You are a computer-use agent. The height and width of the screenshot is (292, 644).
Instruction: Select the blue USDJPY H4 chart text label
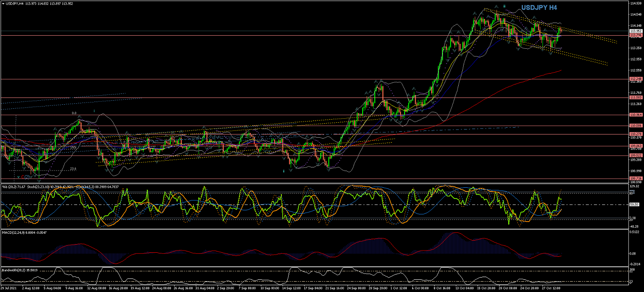click(x=539, y=8)
